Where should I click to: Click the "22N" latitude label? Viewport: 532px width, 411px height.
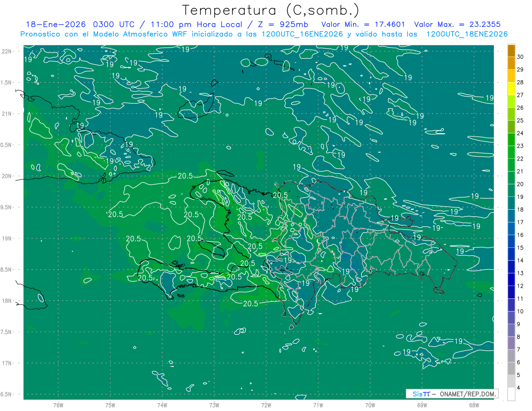7,51
